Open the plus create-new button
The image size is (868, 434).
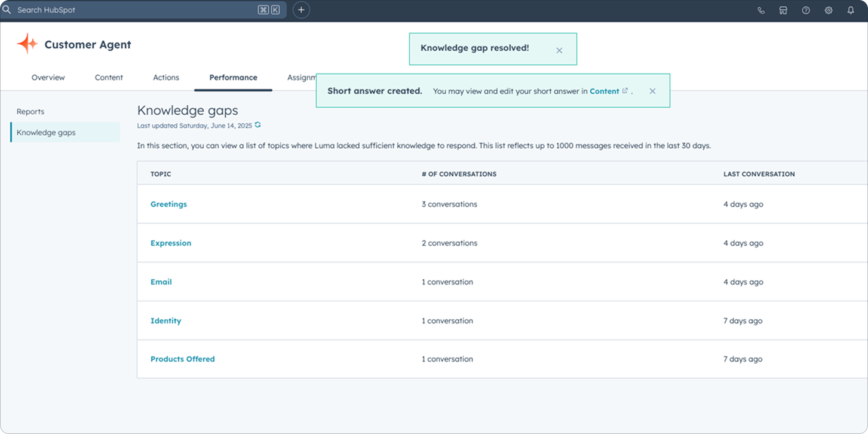[301, 10]
